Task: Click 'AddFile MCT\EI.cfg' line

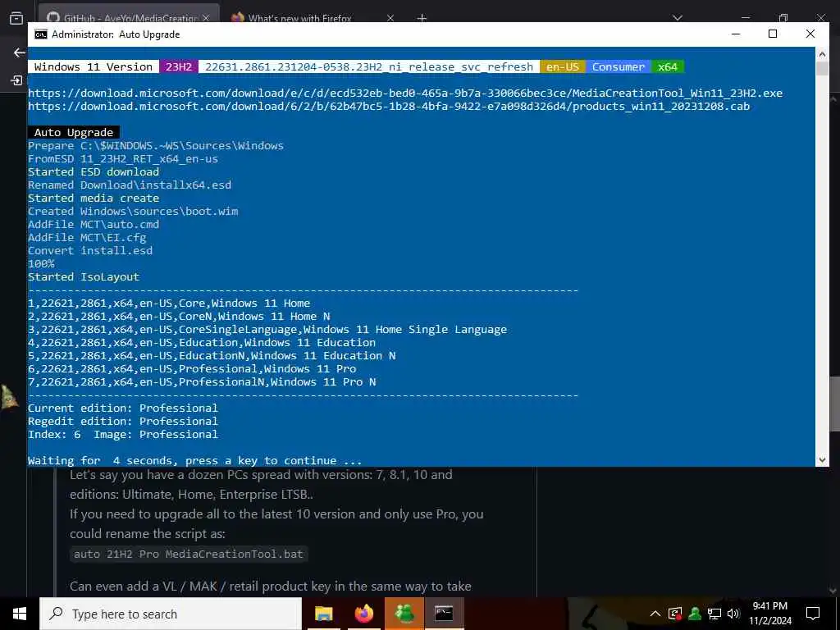Action: click(87, 237)
